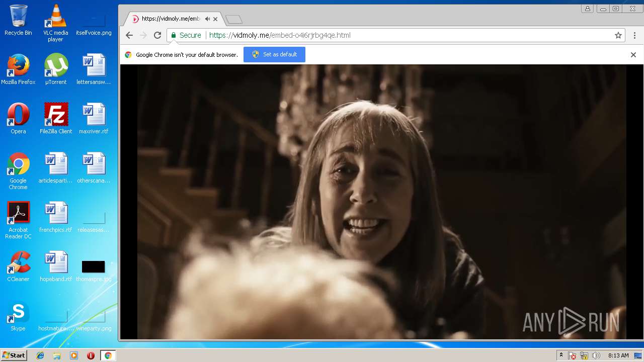The image size is (644, 362).
Task: Launch Internet Explorer from taskbar
Action: click(x=40, y=355)
